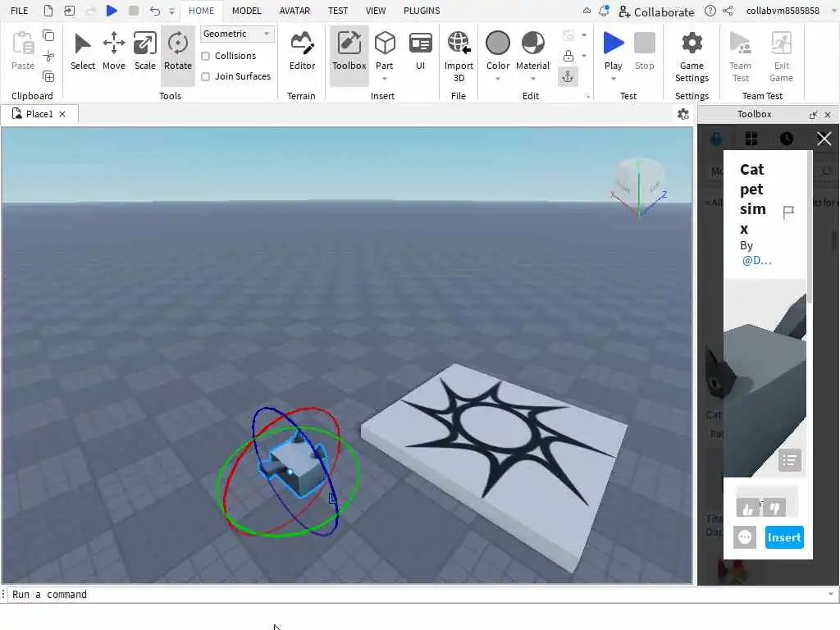This screenshot has height=630, width=840.
Task: Enable the Collisions checkbox
Action: point(205,57)
